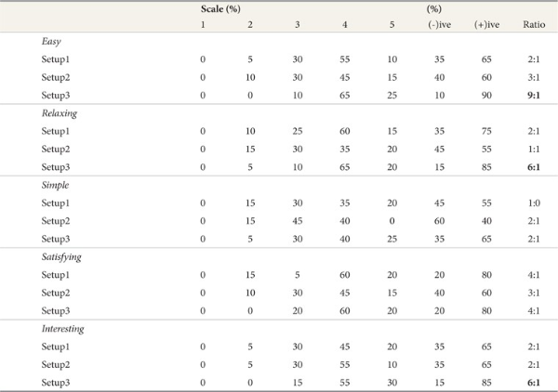Screen dimensions: 558x392
Task: Click the 'Easy' section heading
Action: click(x=51, y=42)
